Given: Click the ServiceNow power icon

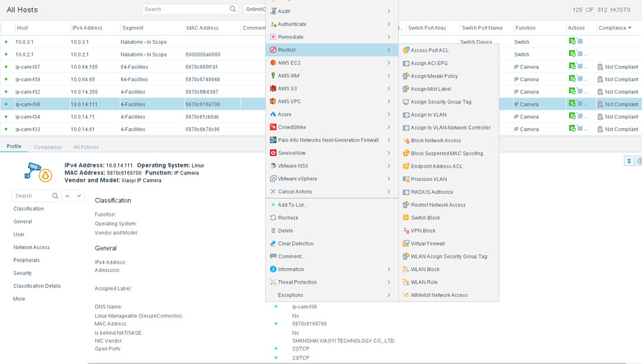Looking at the screenshot, I should [x=273, y=153].
